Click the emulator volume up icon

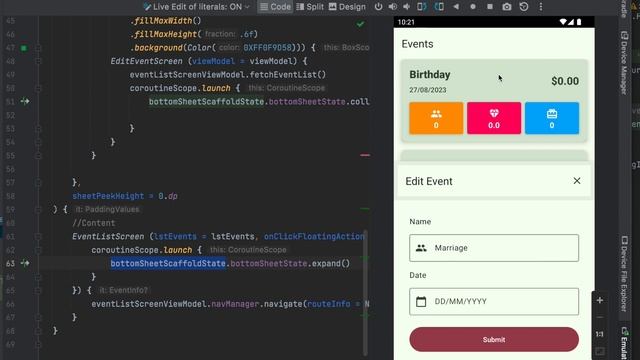point(393,7)
